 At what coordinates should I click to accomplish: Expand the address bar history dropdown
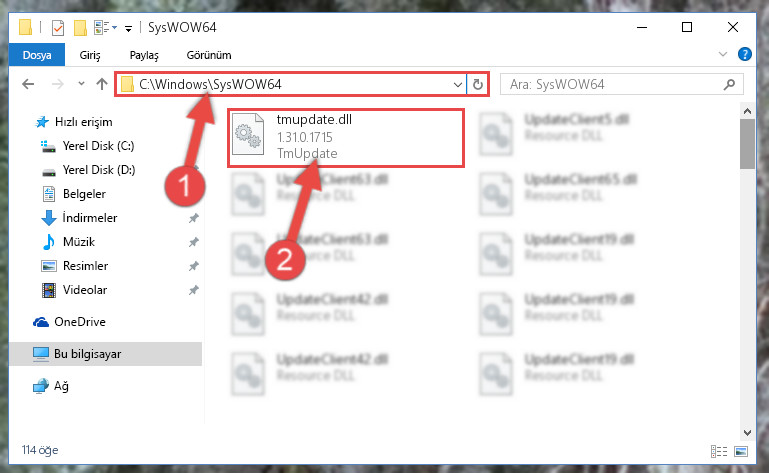coord(458,84)
